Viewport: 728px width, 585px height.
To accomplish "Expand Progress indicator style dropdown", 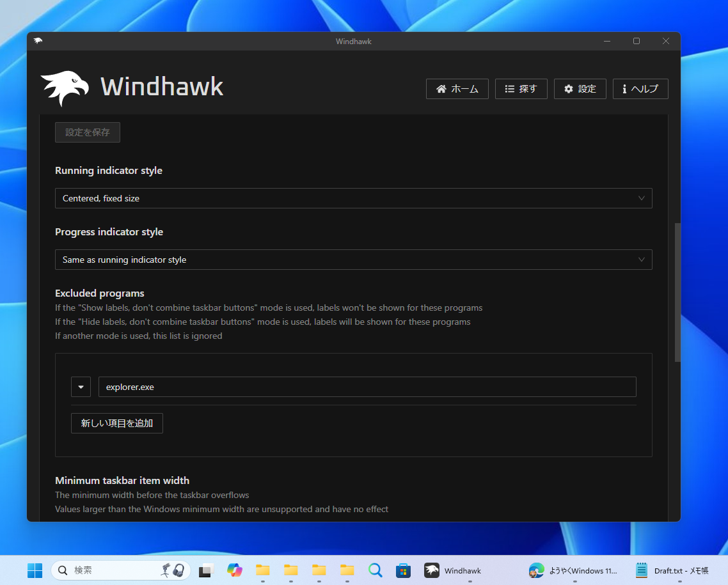I will tap(353, 260).
